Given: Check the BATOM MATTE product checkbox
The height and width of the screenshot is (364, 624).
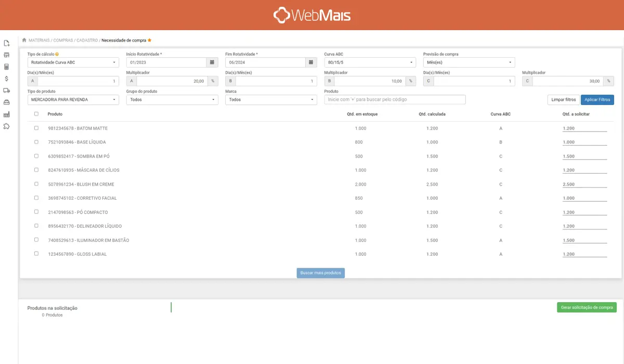Looking at the screenshot, I should [x=36, y=128].
